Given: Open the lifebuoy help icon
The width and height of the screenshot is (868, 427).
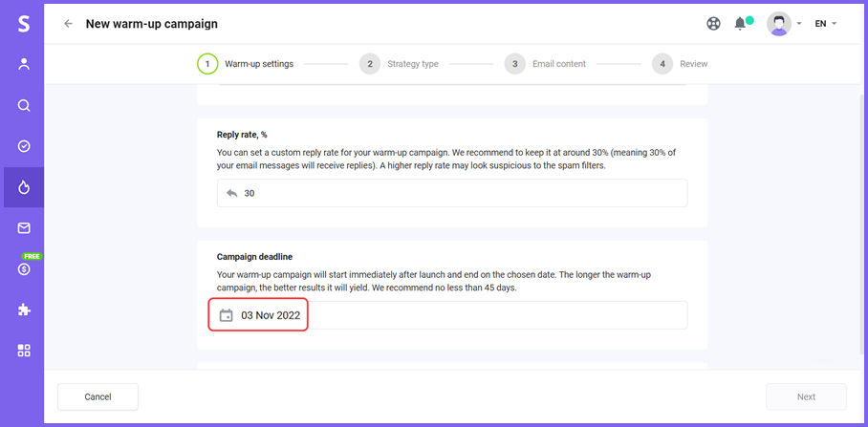Looking at the screenshot, I should coord(713,24).
